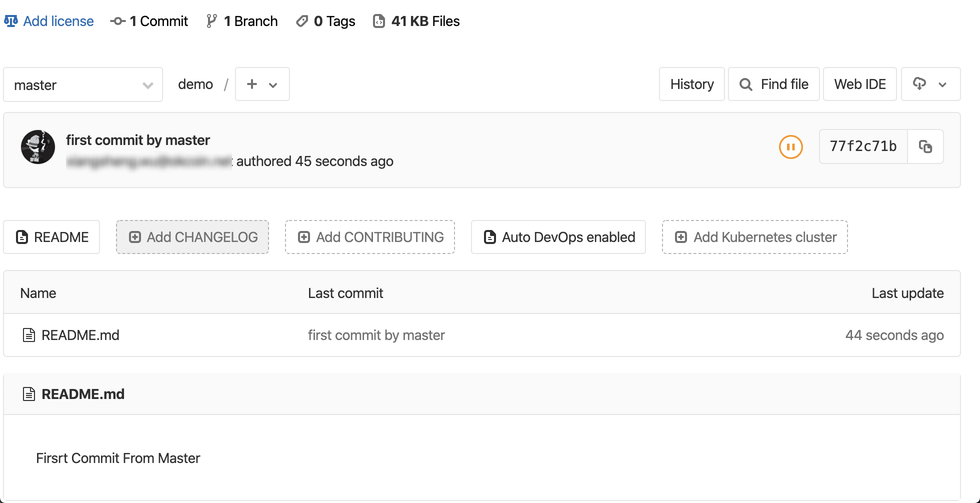Add a Kubernetes cluster

click(754, 237)
